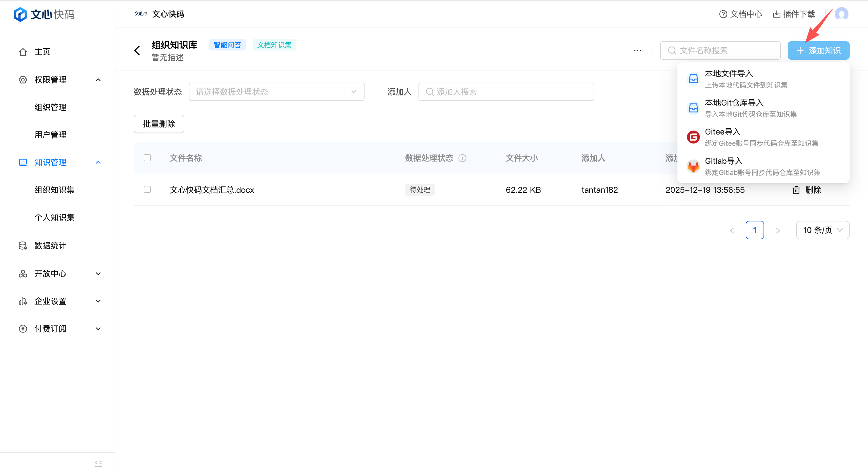
Task: Click the 批量删除 button
Action: 159,124
